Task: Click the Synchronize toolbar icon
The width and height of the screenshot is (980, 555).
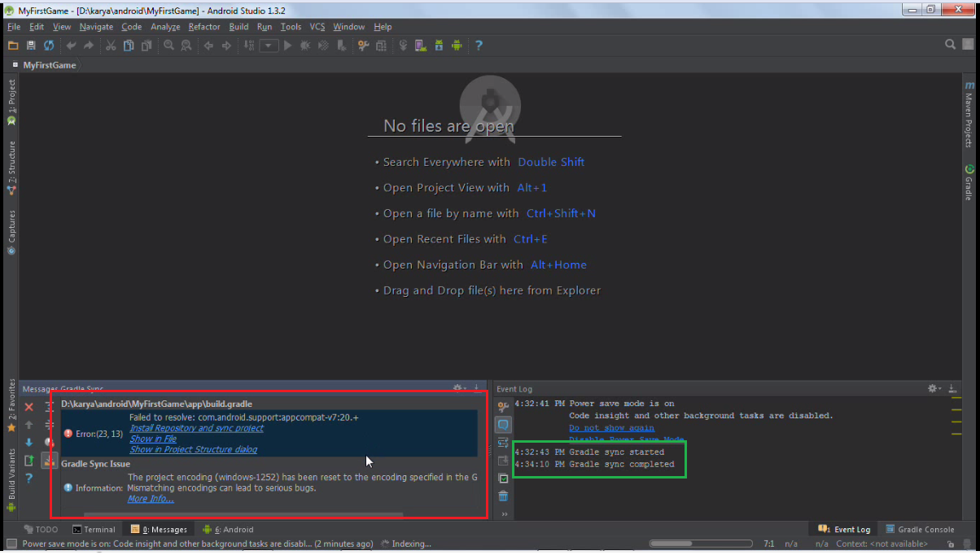Action: (x=49, y=46)
